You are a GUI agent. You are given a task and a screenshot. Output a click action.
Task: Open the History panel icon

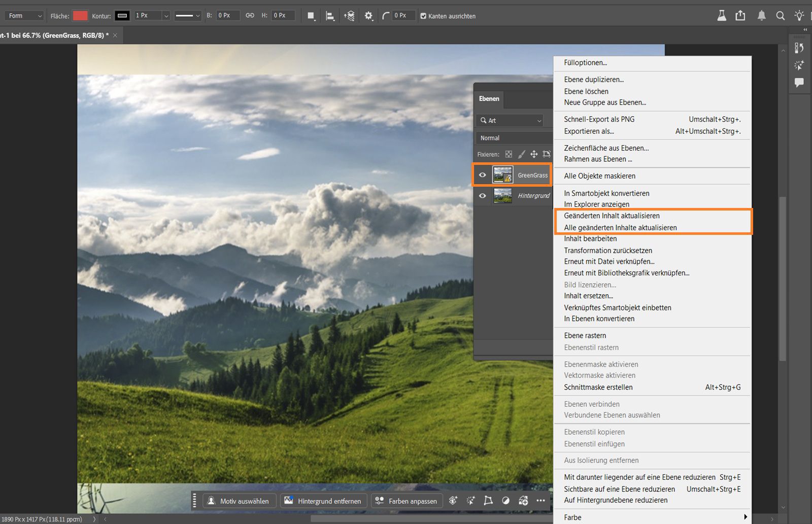(x=799, y=48)
